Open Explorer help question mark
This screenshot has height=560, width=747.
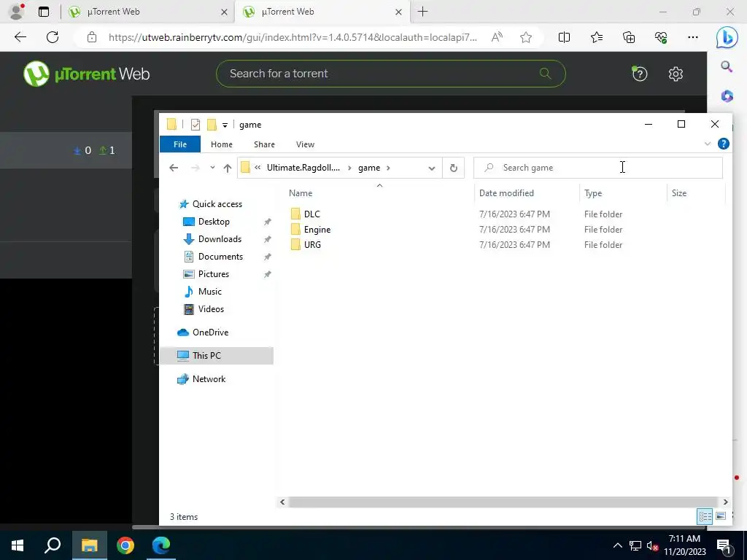point(723,144)
